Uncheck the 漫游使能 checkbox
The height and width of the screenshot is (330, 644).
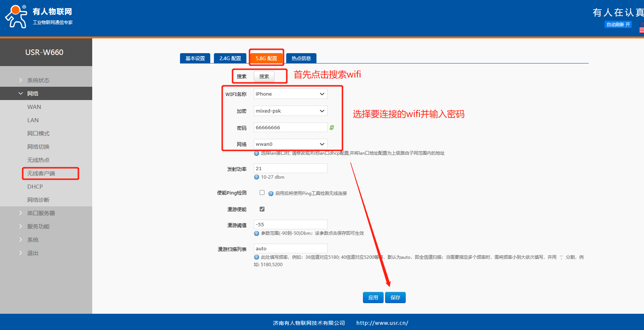coord(262,209)
